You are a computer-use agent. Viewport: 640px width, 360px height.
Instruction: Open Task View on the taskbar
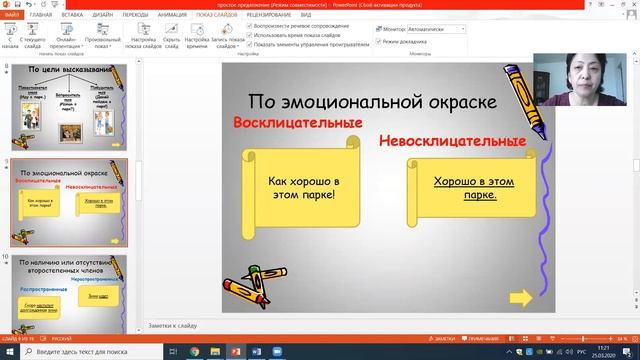173,351
